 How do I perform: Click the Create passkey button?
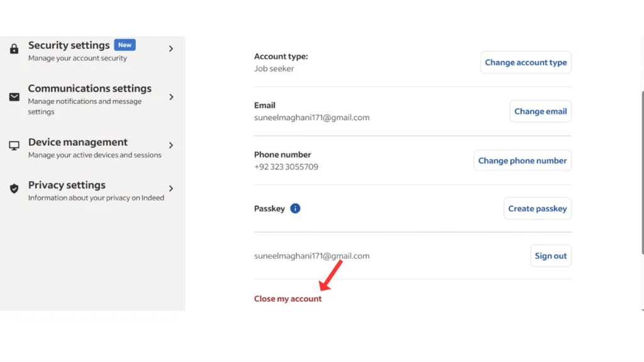pos(537,209)
